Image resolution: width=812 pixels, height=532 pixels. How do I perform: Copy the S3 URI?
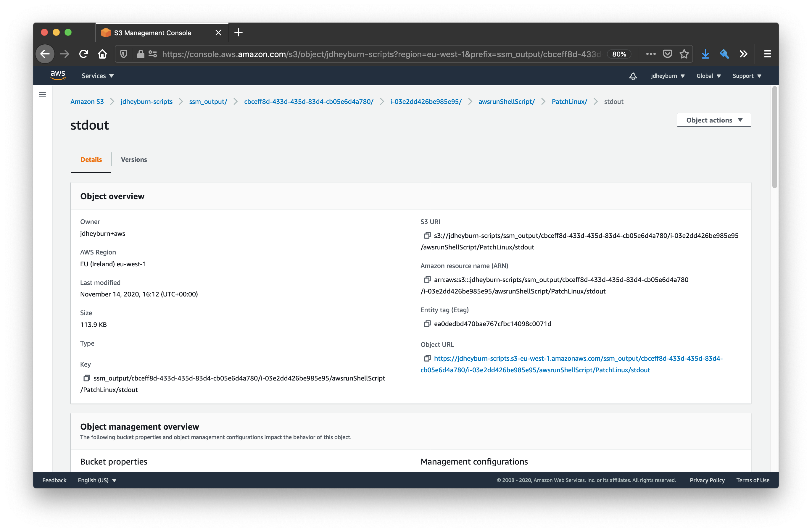pyautogui.click(x=427, y=236)
